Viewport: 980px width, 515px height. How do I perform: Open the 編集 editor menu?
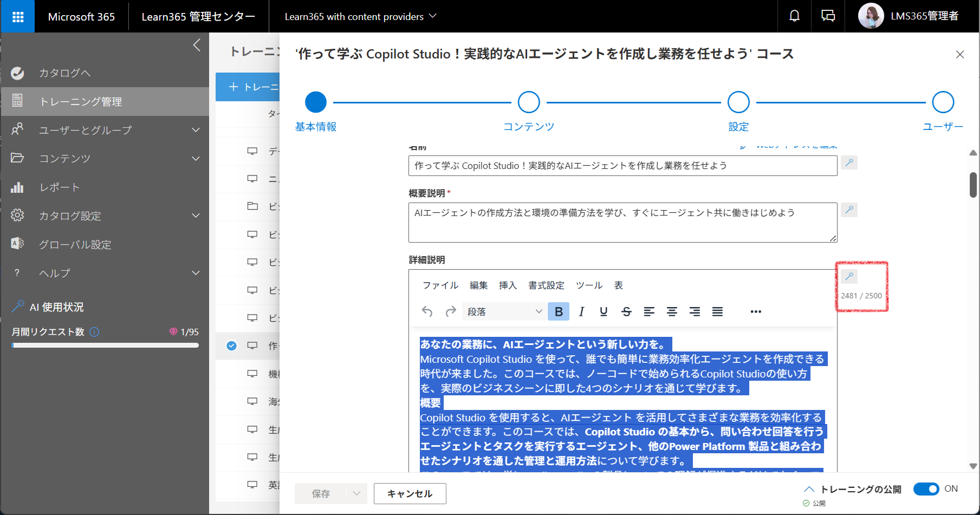pyautogui.click(x=478, y=285)
